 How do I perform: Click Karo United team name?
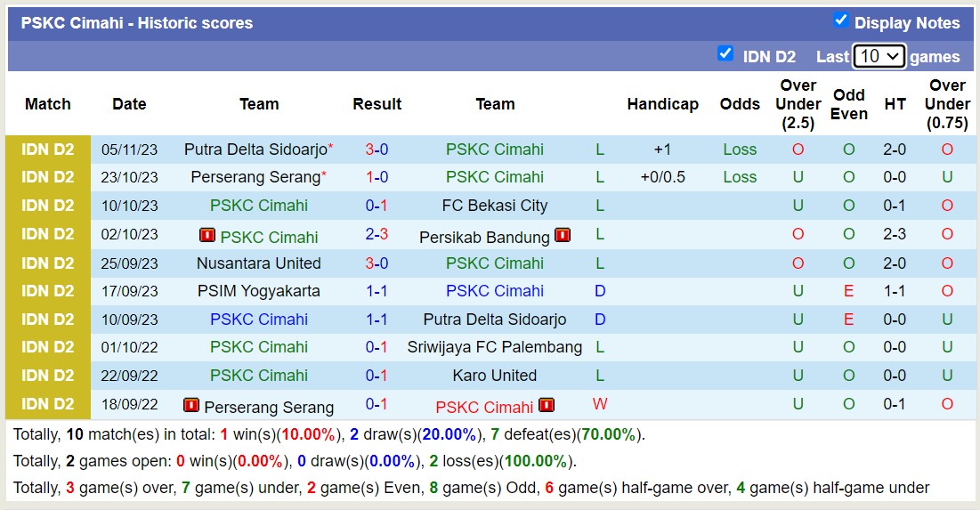click(495, 376)
